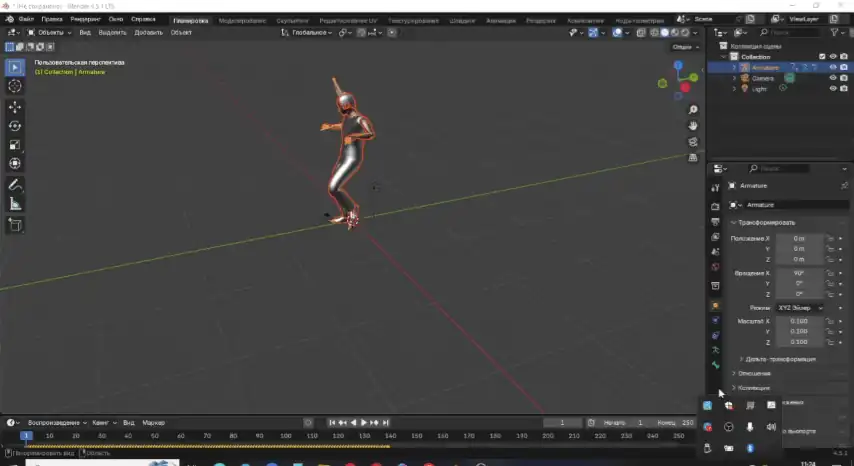Viewport: 854px width, 466px height.
Task: Open the Add menu in viewport header
Action: [x=148, y=33]
